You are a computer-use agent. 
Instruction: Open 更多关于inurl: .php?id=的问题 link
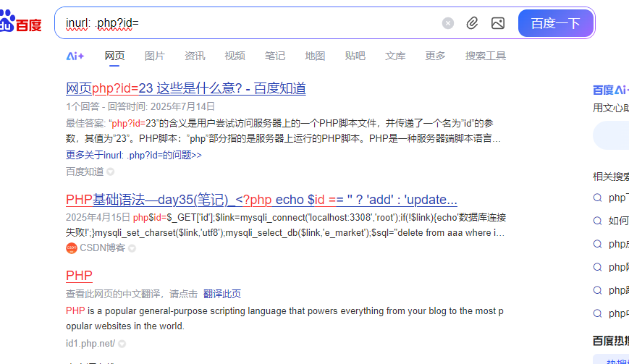point(134,155)
